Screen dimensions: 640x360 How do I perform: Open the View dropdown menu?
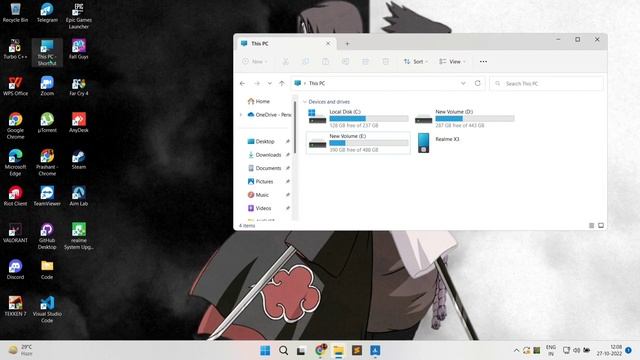tap(452, 62)
